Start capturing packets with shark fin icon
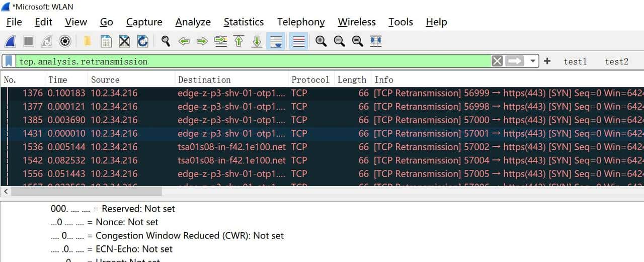This screenshot has width=644, height=262. [11, 41]
